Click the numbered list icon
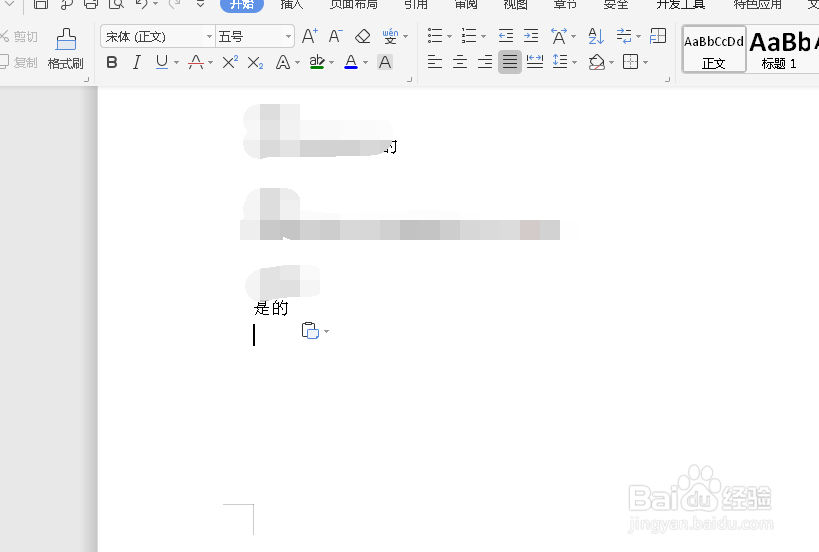The width and height of the screenshot is (819, 552). click(x=469, y=36)
